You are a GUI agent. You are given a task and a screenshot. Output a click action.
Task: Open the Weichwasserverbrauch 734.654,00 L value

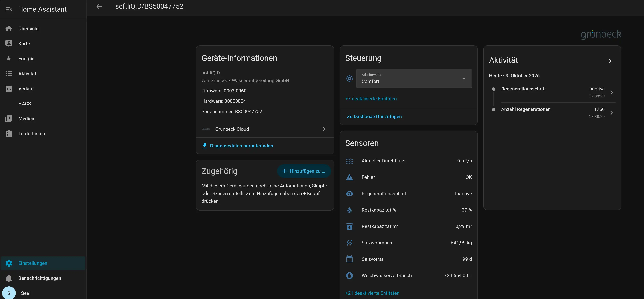click(458, 275)
